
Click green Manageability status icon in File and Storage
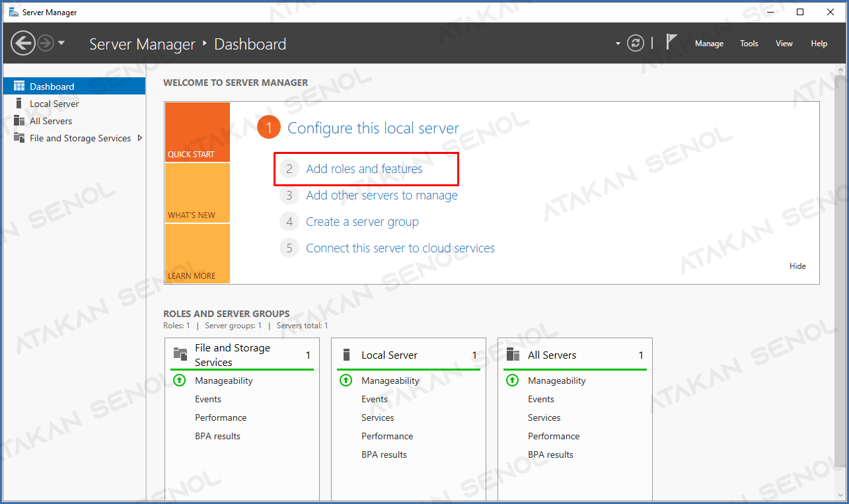pos(179,380)
